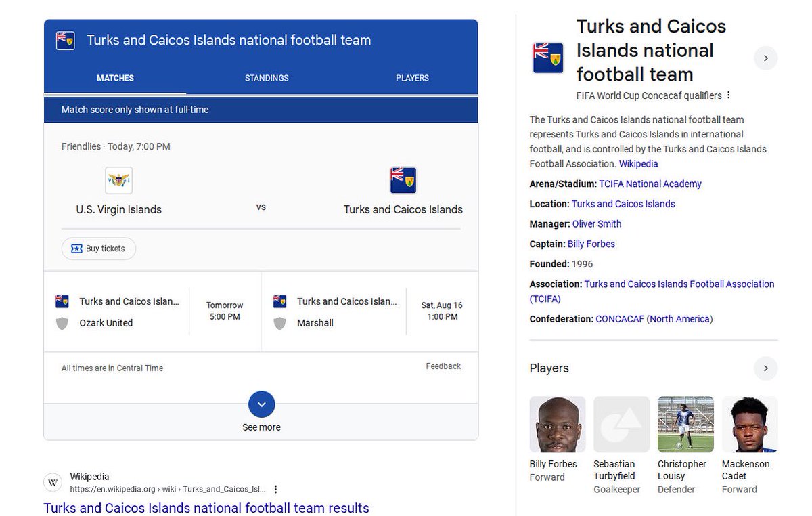Open the three-dot menu beside Concacaf qualifiers
Image resolution: width=812 pixels, height=516 pixels.
(729, 95)
